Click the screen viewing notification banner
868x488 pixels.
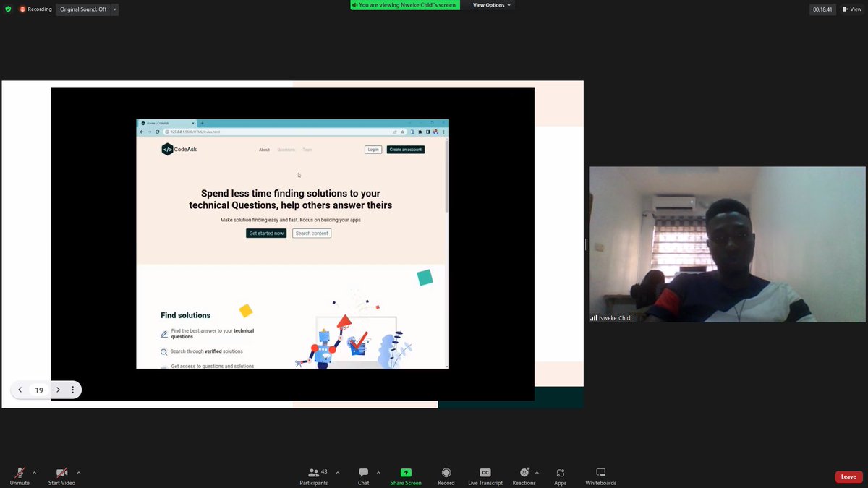(x=404, y=5)
